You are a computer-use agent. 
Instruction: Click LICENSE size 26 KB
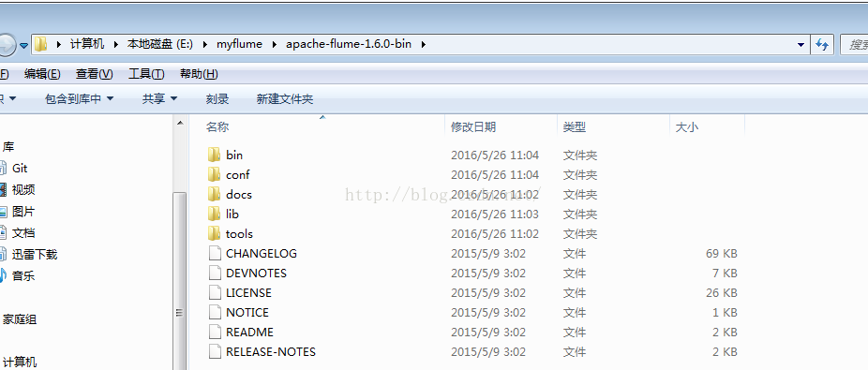(722, 292)
